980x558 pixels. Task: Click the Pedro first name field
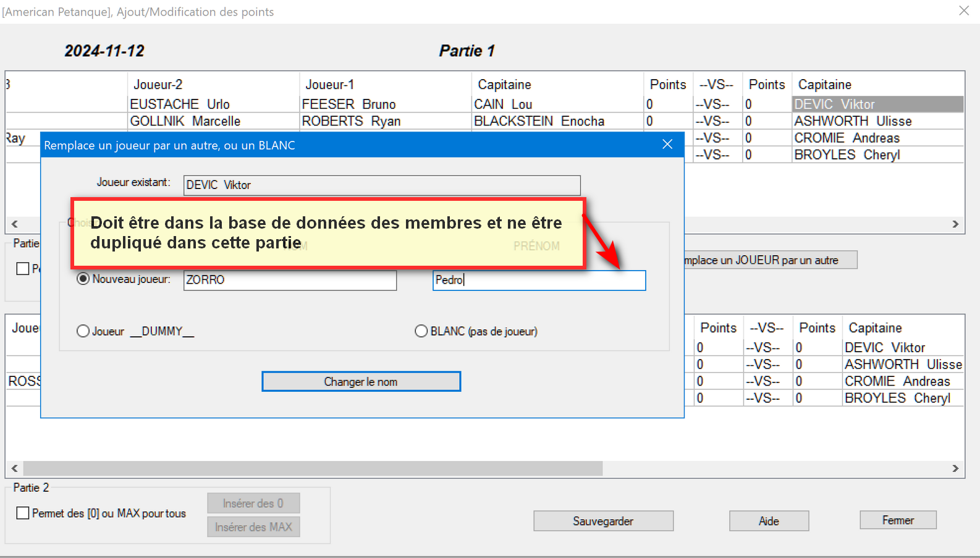[x=539, y=281]
